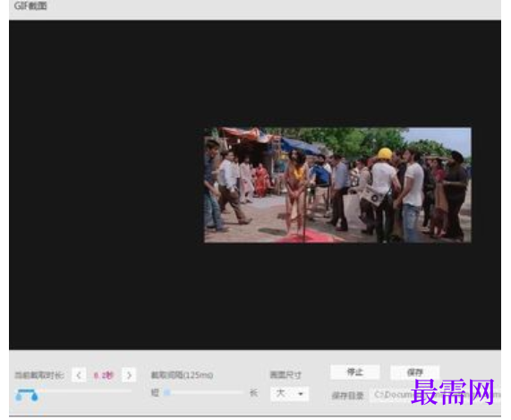This screenshot has height=420, width=511.
Task: Click the blue capture range slider handle
Action: point(27,395)
